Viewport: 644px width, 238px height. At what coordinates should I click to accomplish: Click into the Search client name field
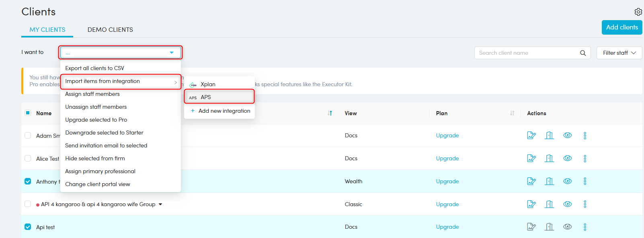pos(527,53)
